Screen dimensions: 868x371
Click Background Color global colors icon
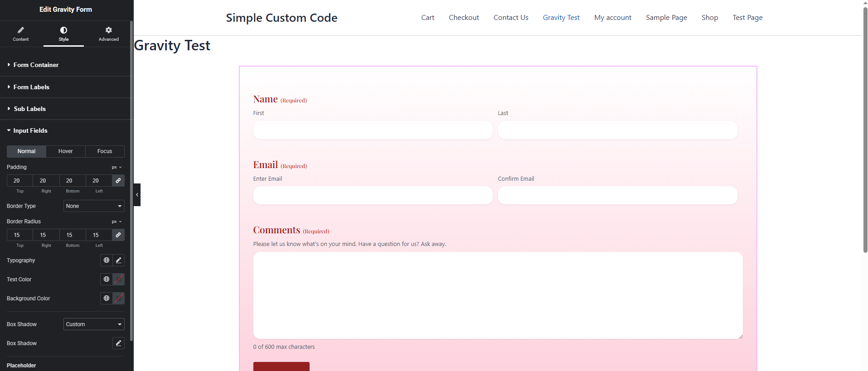pos(107,299)
